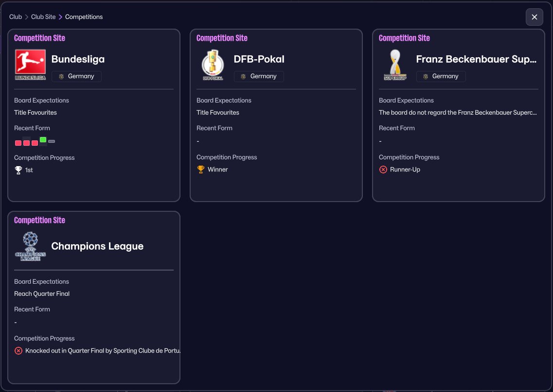Go to the Club breadcrumb

(x=16, y=17)
